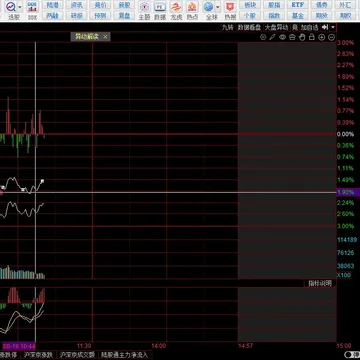Open the ETF toolbar button
This screenshot has width=360, height=360.
coord(298,5)
